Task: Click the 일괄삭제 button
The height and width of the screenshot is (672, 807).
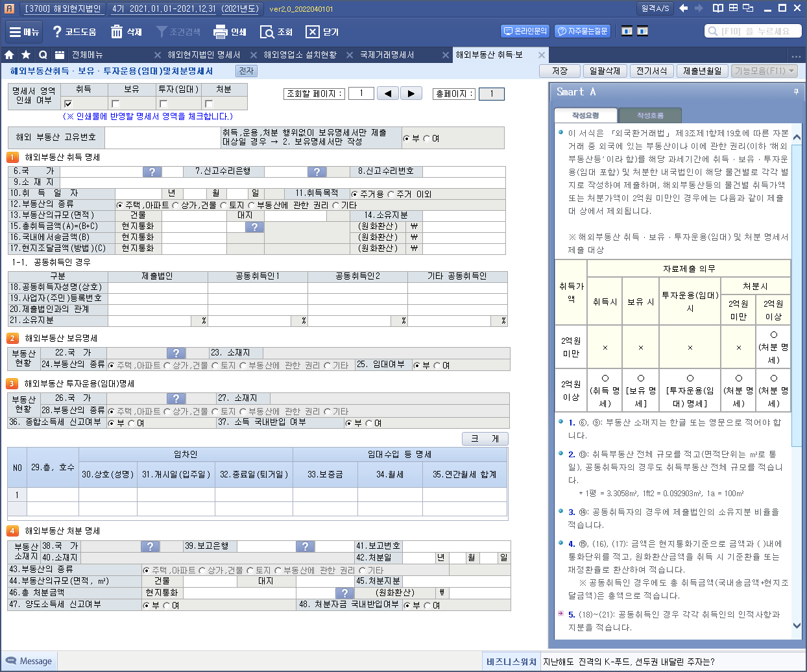Action: (x=605, y=71)
